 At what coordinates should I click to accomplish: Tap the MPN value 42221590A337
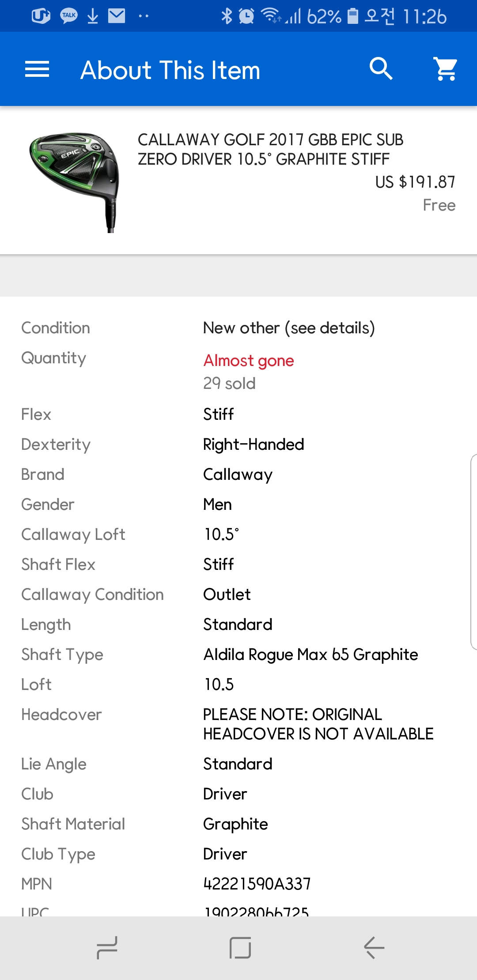(257, 884)
